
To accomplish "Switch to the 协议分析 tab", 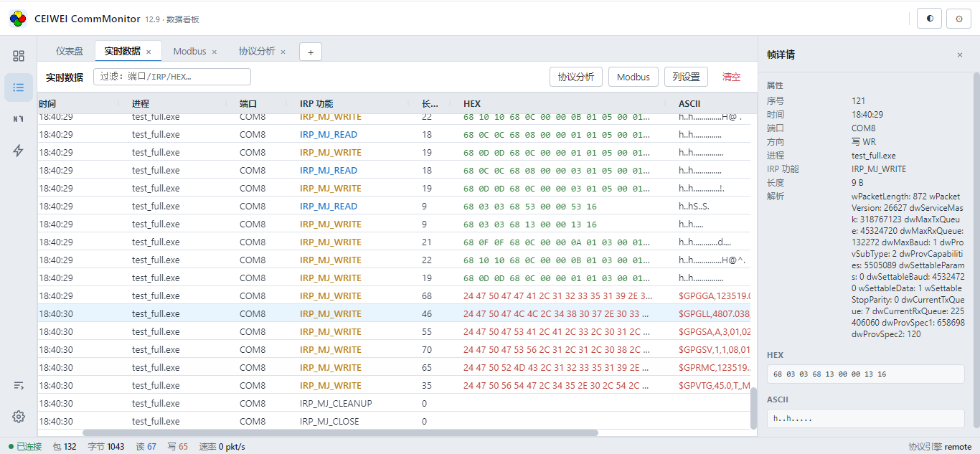I will (x=257, y=52).
